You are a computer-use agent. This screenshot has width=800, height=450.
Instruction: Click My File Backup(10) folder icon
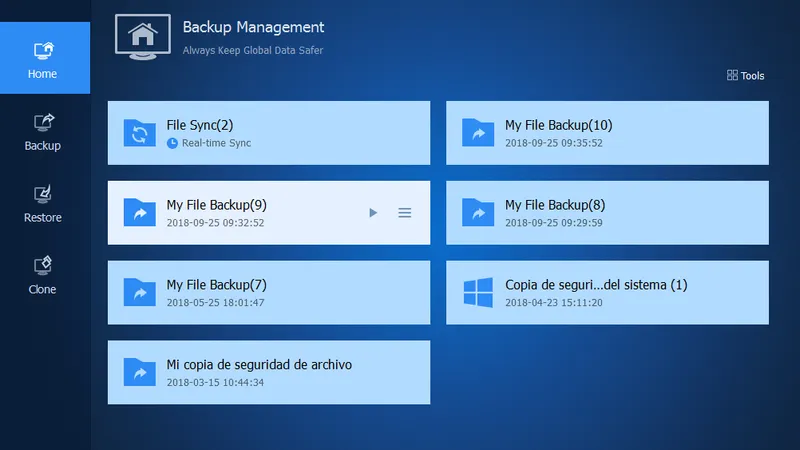pos(477,133)
